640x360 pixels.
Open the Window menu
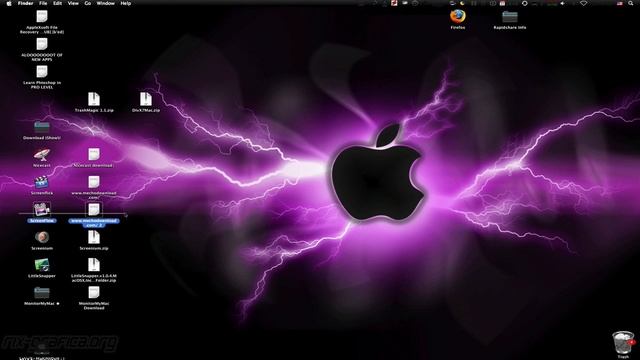coord(105,3)
